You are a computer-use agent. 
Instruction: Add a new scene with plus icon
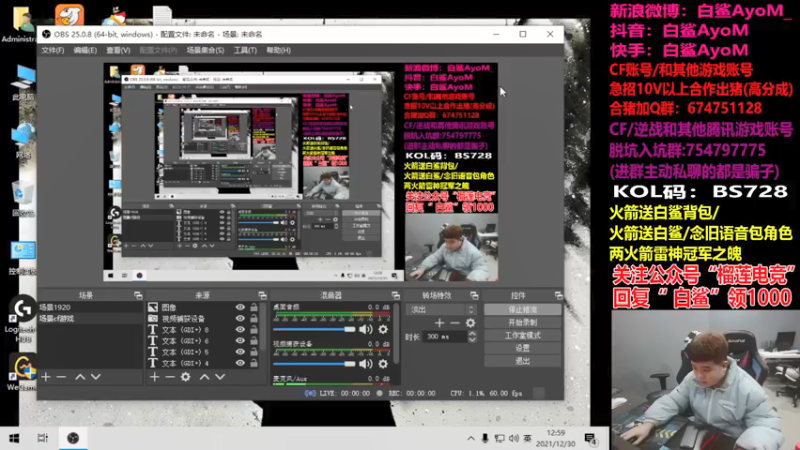tap(46, 377)
